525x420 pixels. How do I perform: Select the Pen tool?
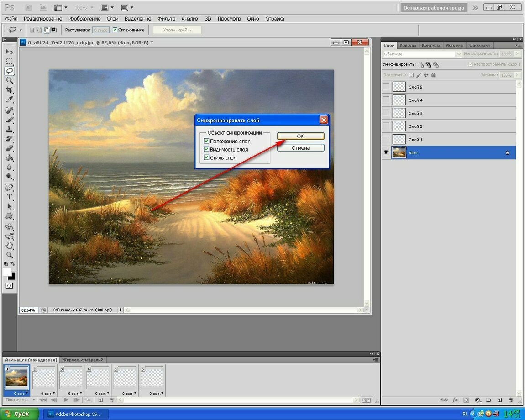click(x=10, y=188)
